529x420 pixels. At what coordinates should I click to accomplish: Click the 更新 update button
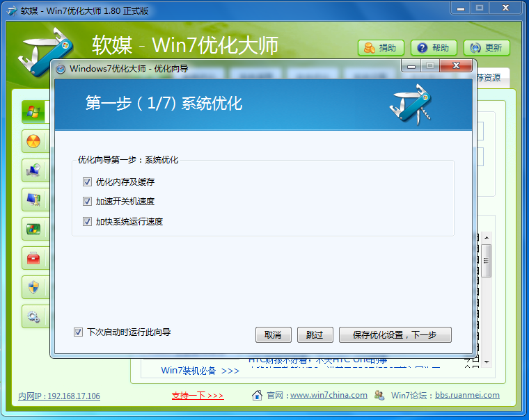pos(487,48)
